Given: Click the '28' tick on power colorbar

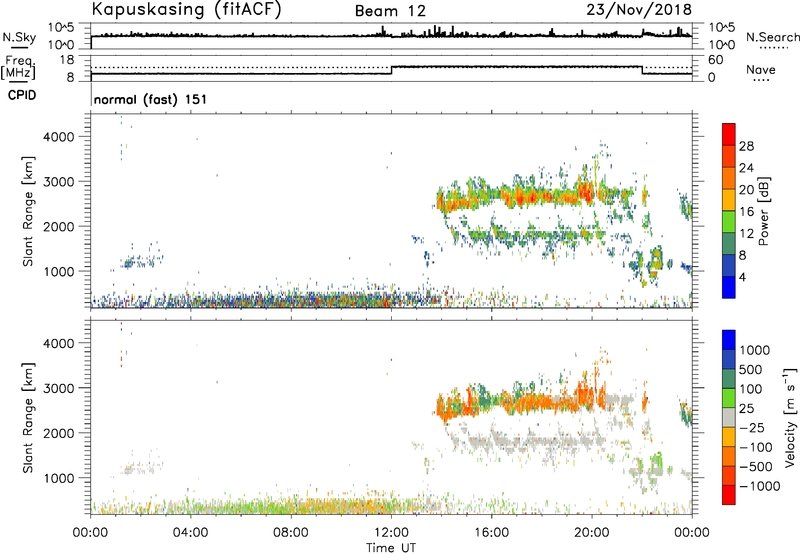Looking at the screenshot, I should [x=746, y=146].
